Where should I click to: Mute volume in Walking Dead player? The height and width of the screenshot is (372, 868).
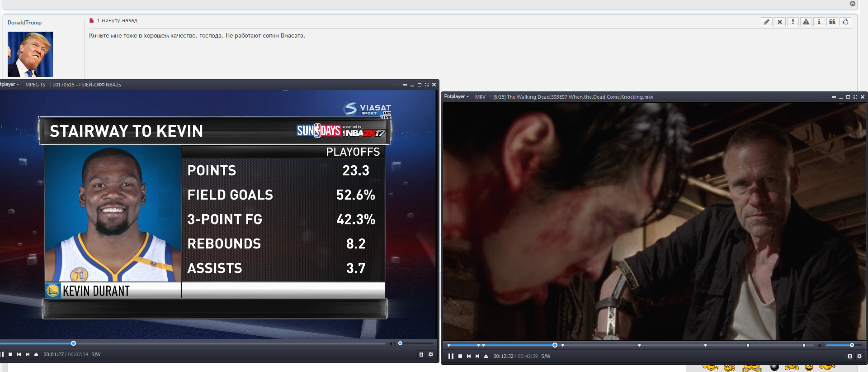click(820, 345)
